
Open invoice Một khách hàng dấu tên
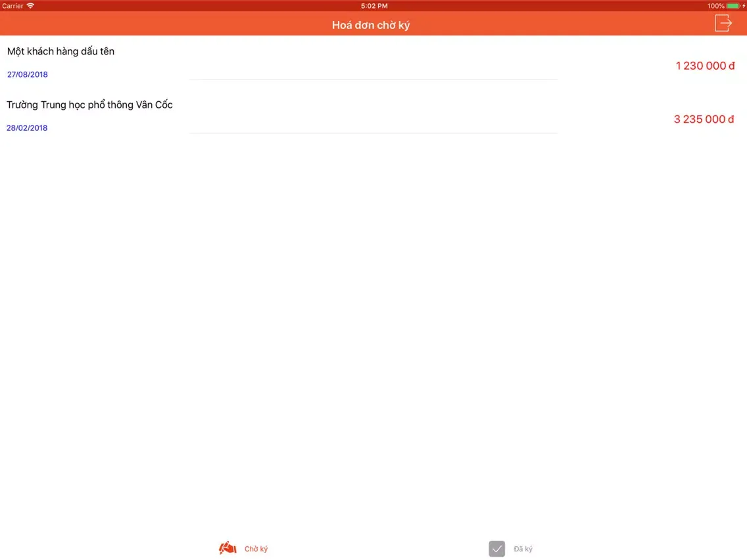[x=373, y=61]
